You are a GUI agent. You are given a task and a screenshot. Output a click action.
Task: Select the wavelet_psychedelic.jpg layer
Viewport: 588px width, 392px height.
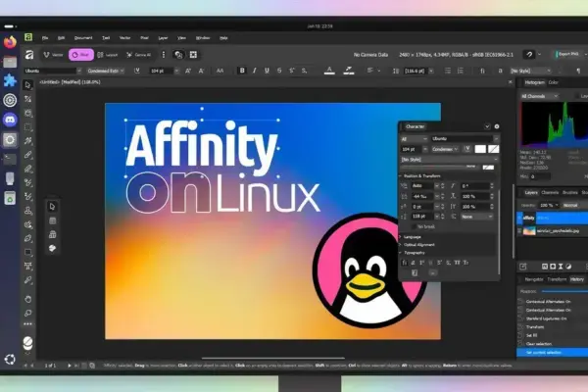[x=553, y=231]
